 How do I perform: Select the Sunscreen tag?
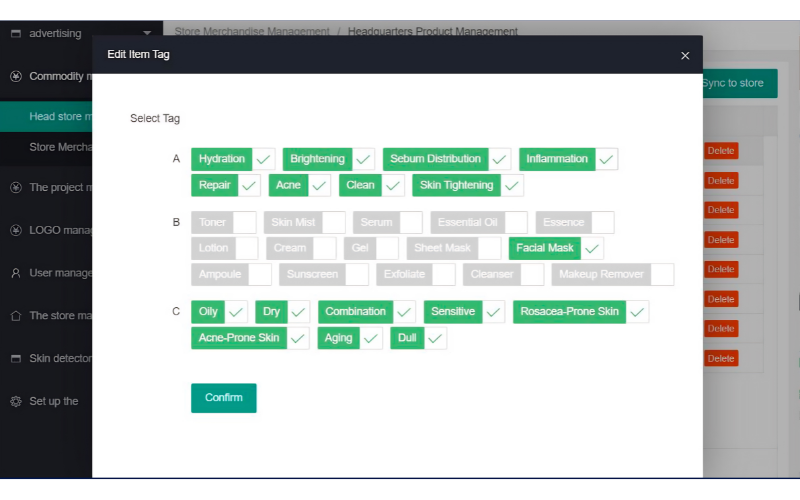coord(324,274)
